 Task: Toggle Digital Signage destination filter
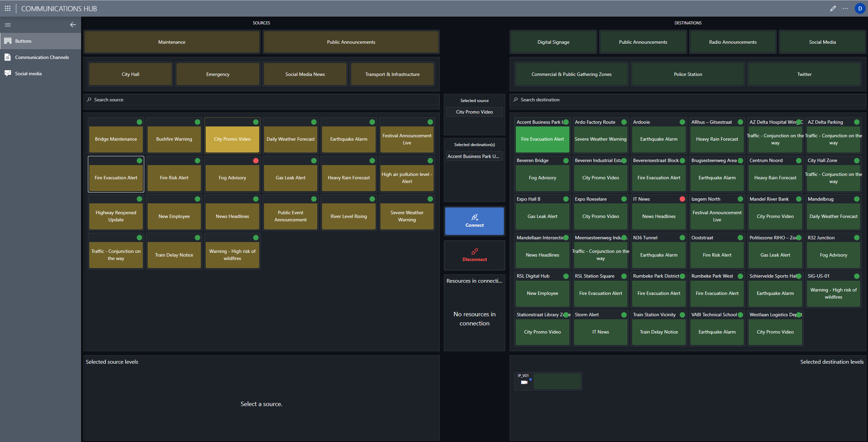pyautogui.click(x=553, y=42)
